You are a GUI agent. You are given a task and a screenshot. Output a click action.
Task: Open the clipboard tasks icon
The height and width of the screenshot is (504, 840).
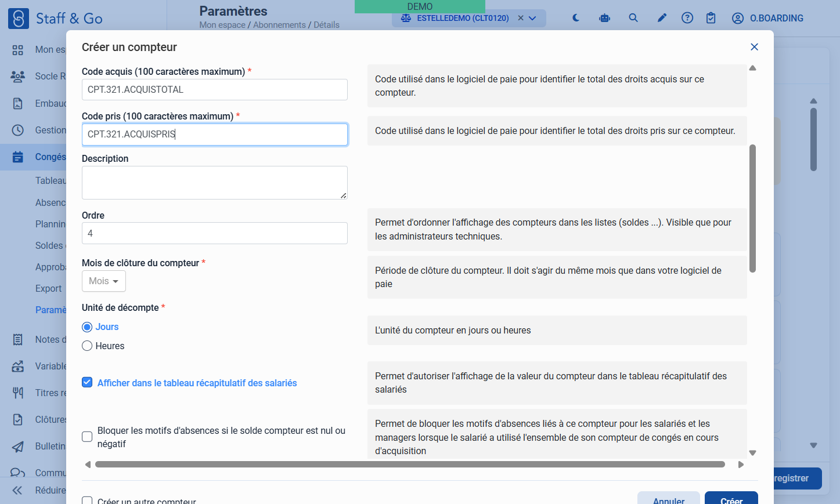pos(711,18)
